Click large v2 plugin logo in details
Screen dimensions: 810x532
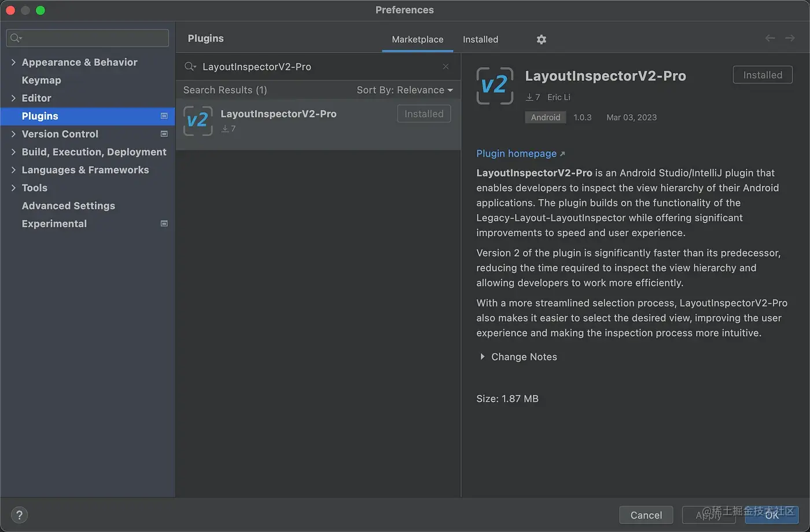point(495,86)
